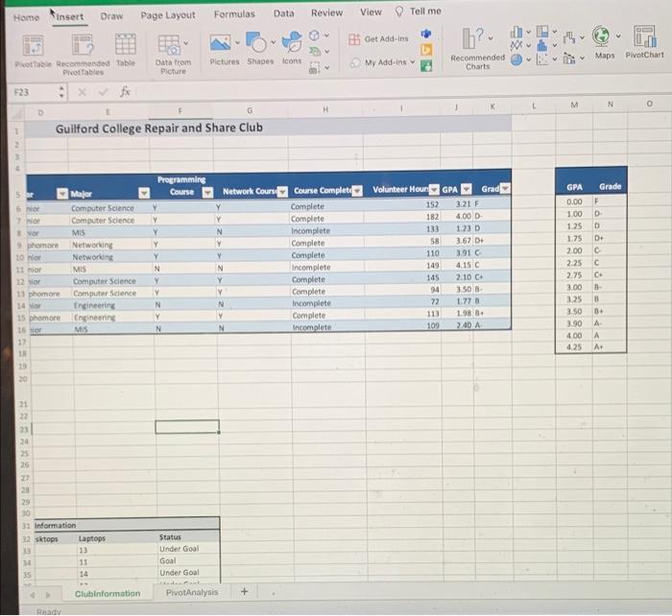Click the Statistical chart icon
The image size is (672, 616).
pos(542,44)
